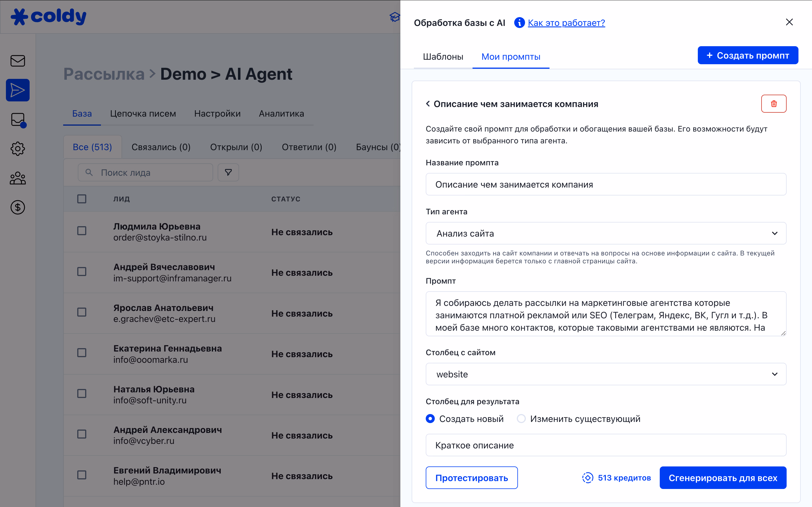Viewport: 812px width, 507px height.
Task: Select the 'Изменить существующий' radio option
Action: [521, 419]
